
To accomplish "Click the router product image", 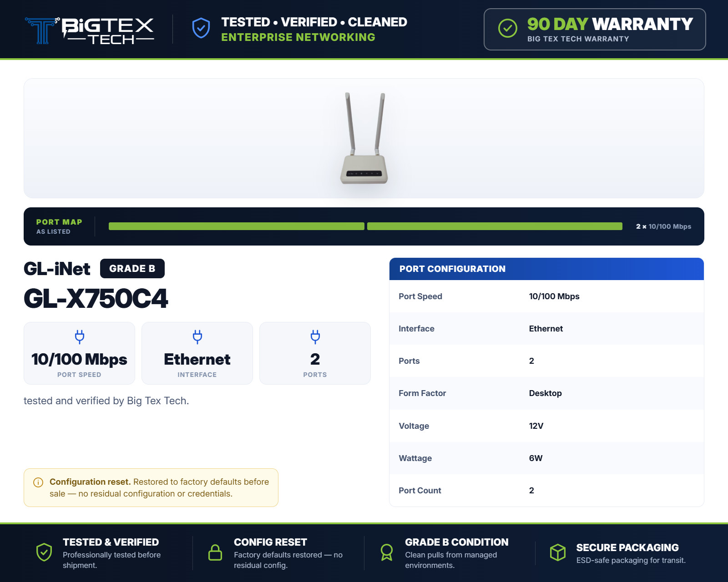I will 364,138.
